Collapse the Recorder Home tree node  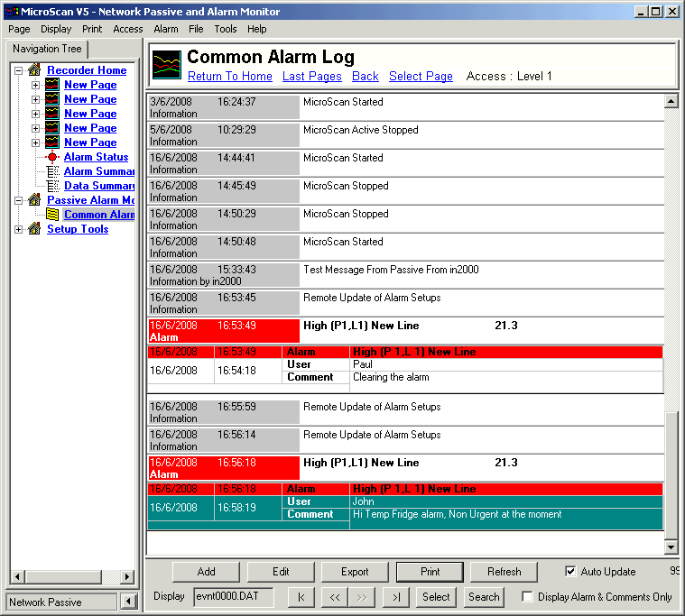tap(18, 70)
